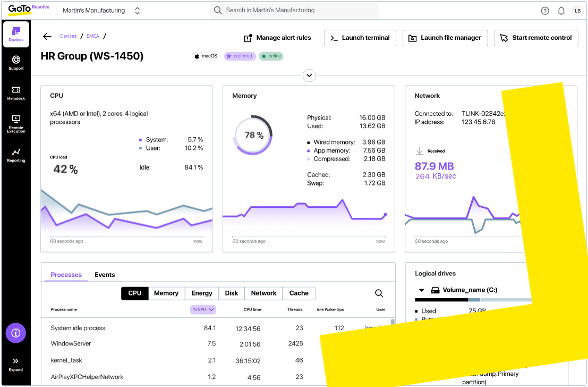Switch process view to Memory
The height and width of the screenshot is (387, 588).
(x=166, y=293)
